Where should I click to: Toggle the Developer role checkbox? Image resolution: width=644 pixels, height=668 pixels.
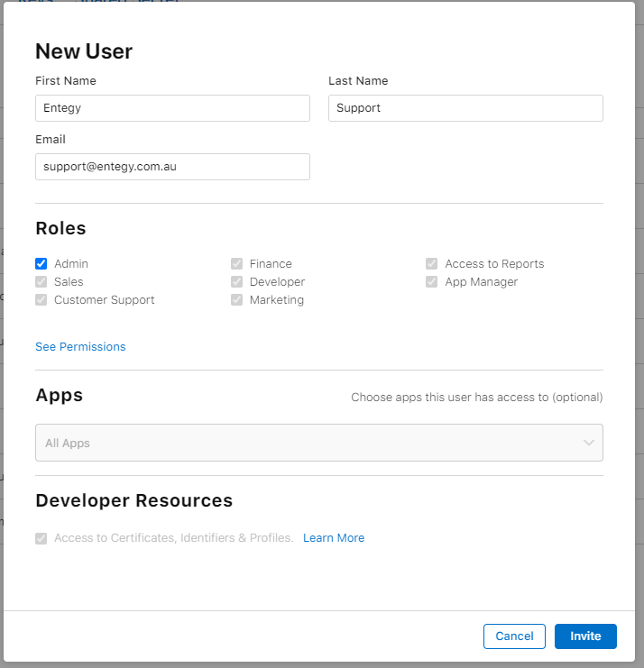point(236,281)
